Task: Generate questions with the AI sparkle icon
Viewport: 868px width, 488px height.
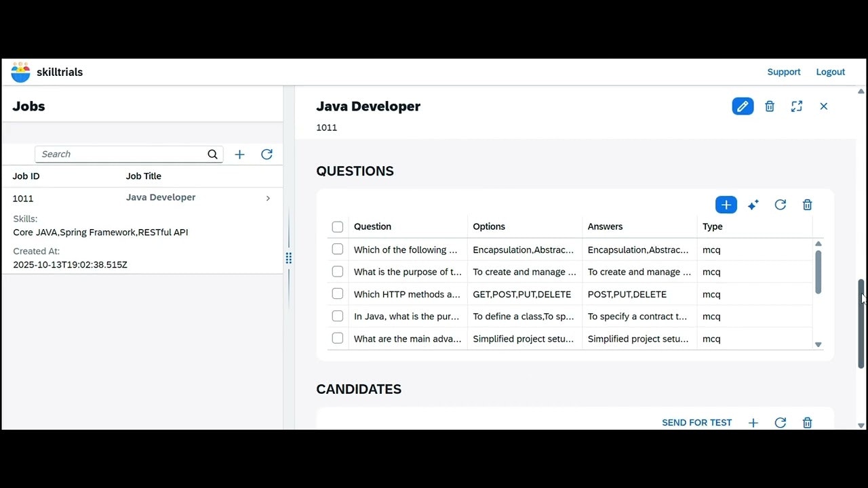Action: pos(753,205)
